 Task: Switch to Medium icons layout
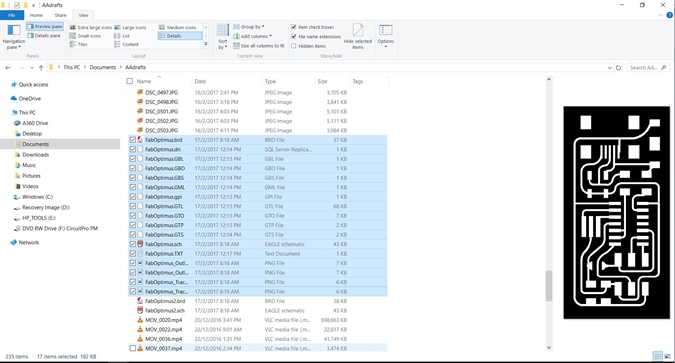coord(178,28)
